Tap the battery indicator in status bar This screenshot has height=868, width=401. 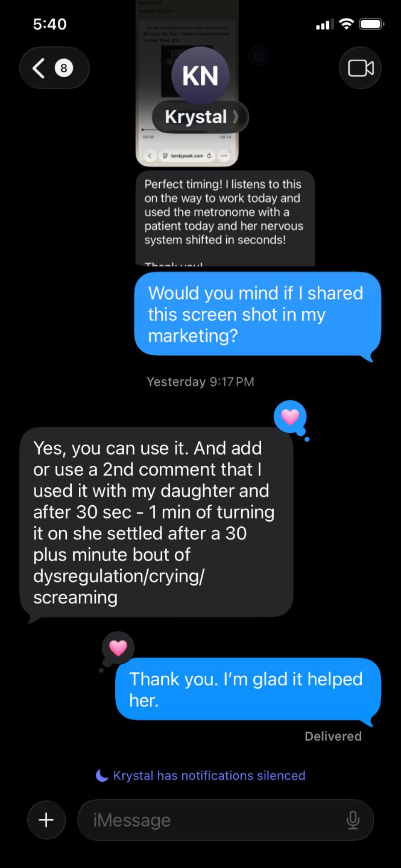[371, 24]
